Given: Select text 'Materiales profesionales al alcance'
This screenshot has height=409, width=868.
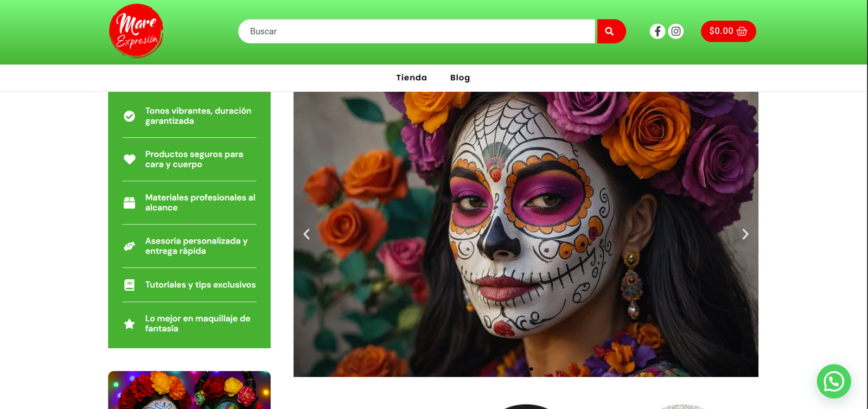Looking at the screenshot, I should (x=200, y=203).
